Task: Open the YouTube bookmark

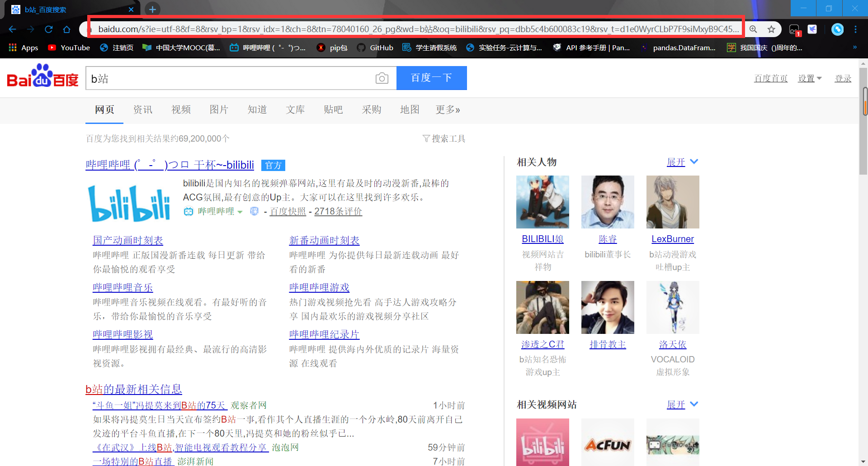Action: pyautogui.click(x=69, y=48)
